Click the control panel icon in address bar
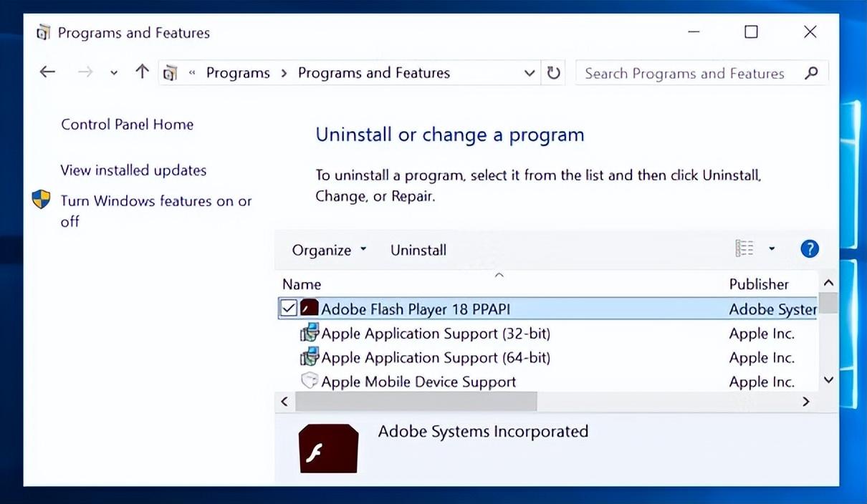 171,73
